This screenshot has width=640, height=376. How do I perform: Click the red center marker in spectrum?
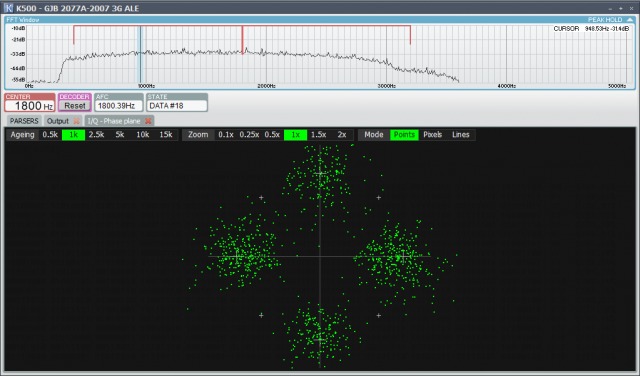click(x=242, y=40)
